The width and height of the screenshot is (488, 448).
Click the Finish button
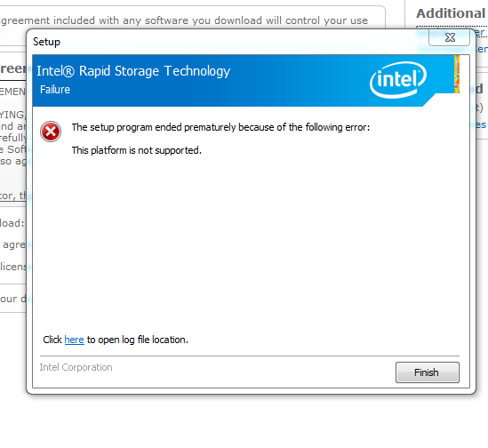(x=427, y=372)
